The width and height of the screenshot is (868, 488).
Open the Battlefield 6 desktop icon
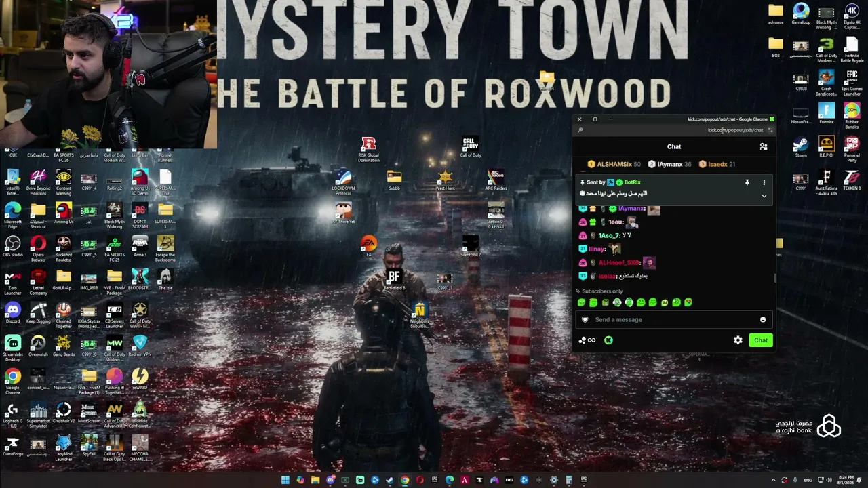tap(394, 279)
